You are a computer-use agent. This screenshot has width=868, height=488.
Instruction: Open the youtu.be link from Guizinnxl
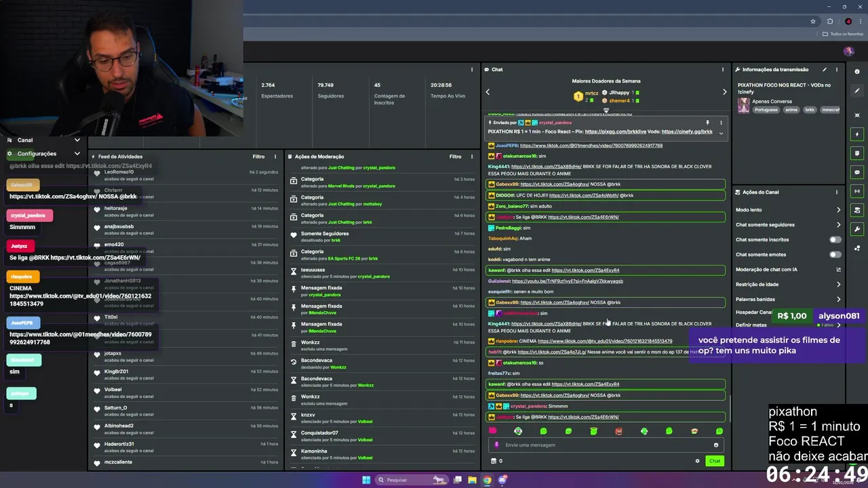(x=567, y=281)
